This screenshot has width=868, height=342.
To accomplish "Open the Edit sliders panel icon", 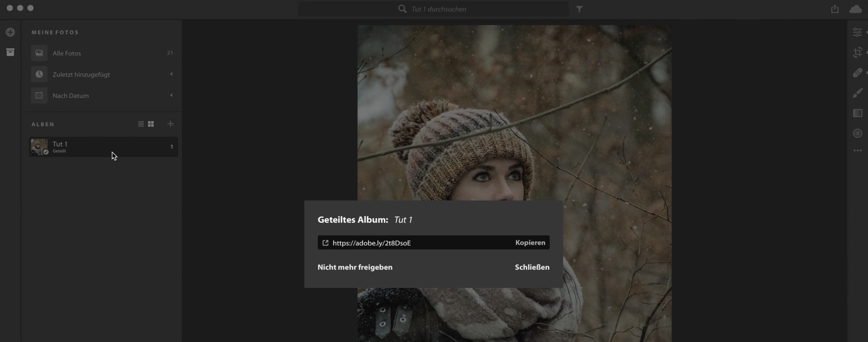I will point(857,32).
